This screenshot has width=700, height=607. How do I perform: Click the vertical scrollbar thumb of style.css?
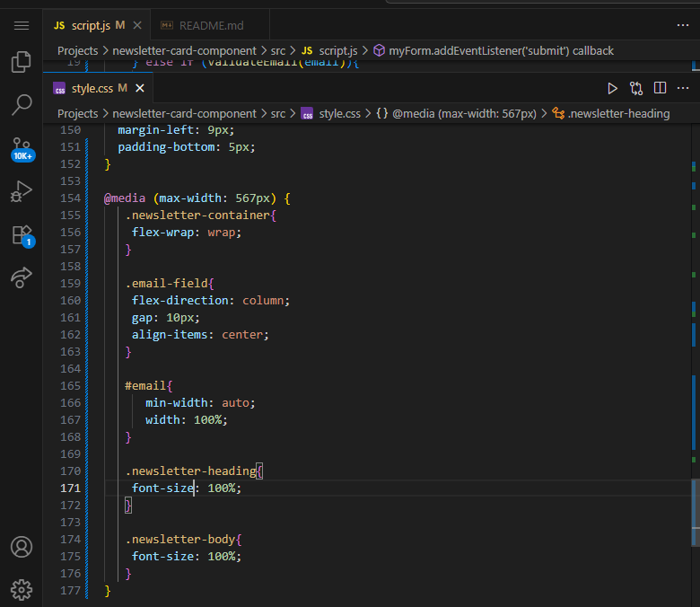tap(696, 513)
